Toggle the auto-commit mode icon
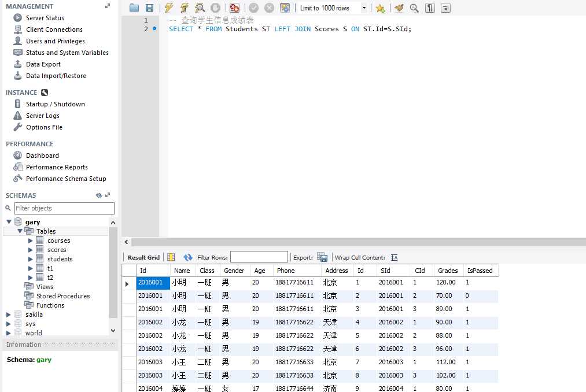 tap(285, 8)
